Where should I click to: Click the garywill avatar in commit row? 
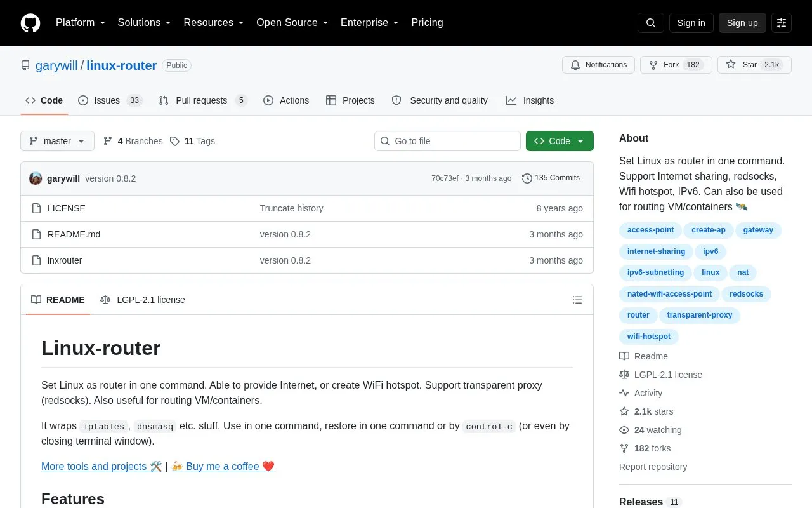[x=36, y=178]
